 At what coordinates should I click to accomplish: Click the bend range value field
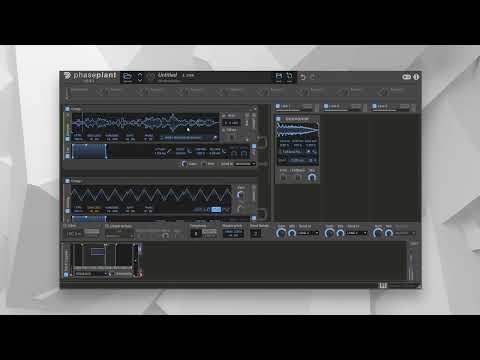click(x=256, y=233)
